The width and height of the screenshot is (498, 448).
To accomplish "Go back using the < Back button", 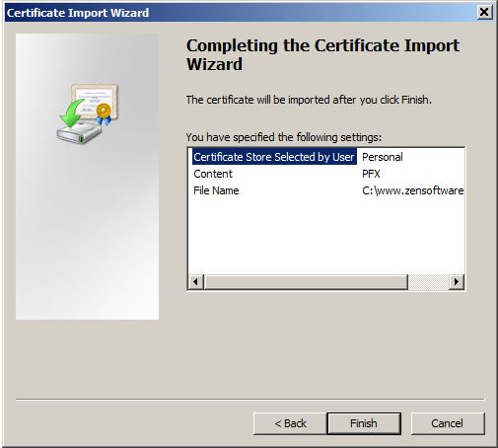I will pos(290,423).
